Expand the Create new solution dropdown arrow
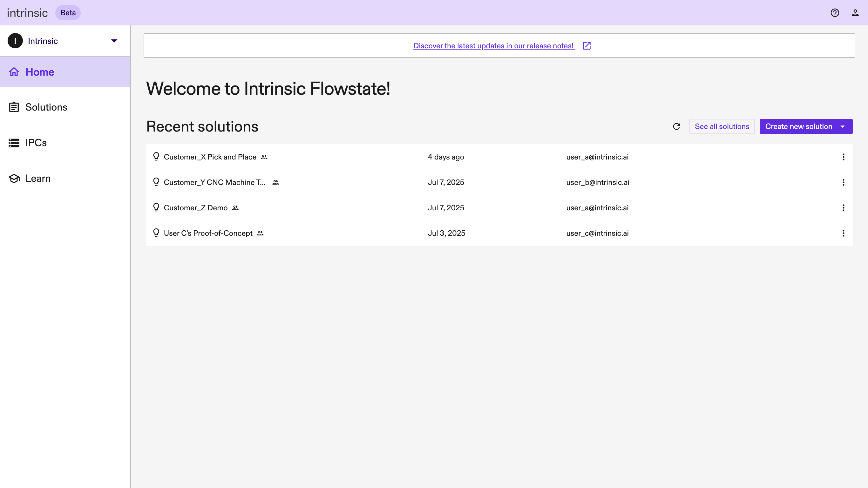The height and width of the screenshot is (488, 868). [x=842, y=127]
